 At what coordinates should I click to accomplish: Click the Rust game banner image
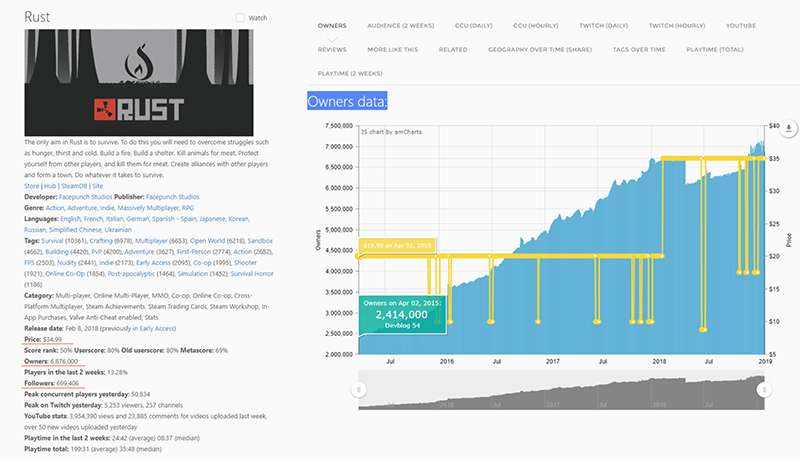pyautogui.click(x=139, y=83)
